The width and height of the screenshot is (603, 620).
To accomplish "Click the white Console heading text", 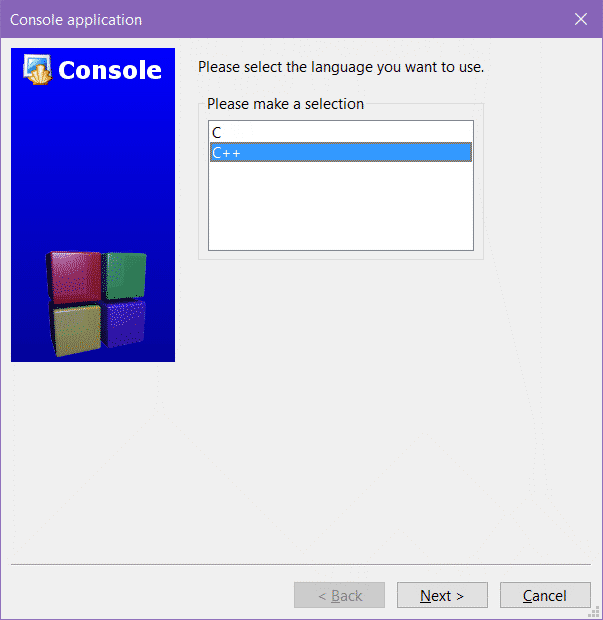I will pos(110,70).
